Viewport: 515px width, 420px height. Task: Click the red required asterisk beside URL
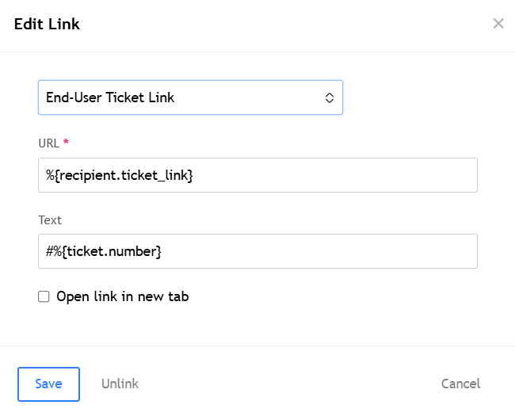click(66, 143)
